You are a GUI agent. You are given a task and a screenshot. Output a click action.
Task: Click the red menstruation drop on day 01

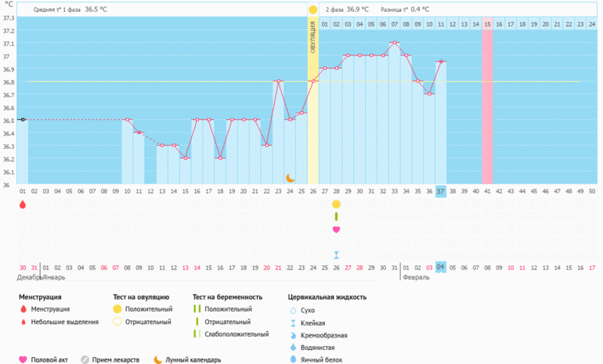point(22,204)
